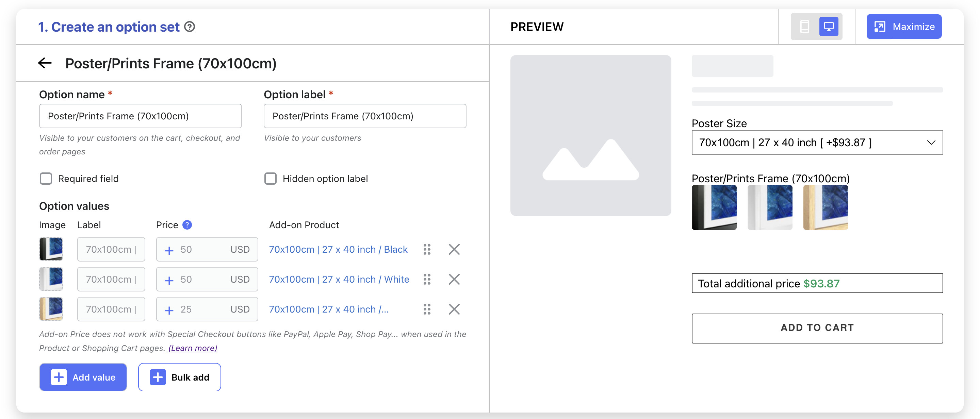Open the Poster Size dropdown in the preview

[x=817, y=143]
